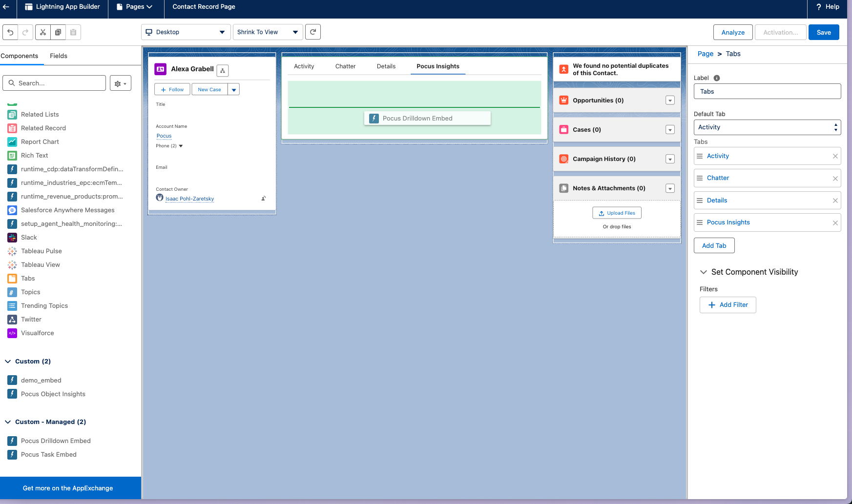Viewport: 852px width, 504px height.
Task: Open the Activity tab on canvas
Action: tap(304, 66)
